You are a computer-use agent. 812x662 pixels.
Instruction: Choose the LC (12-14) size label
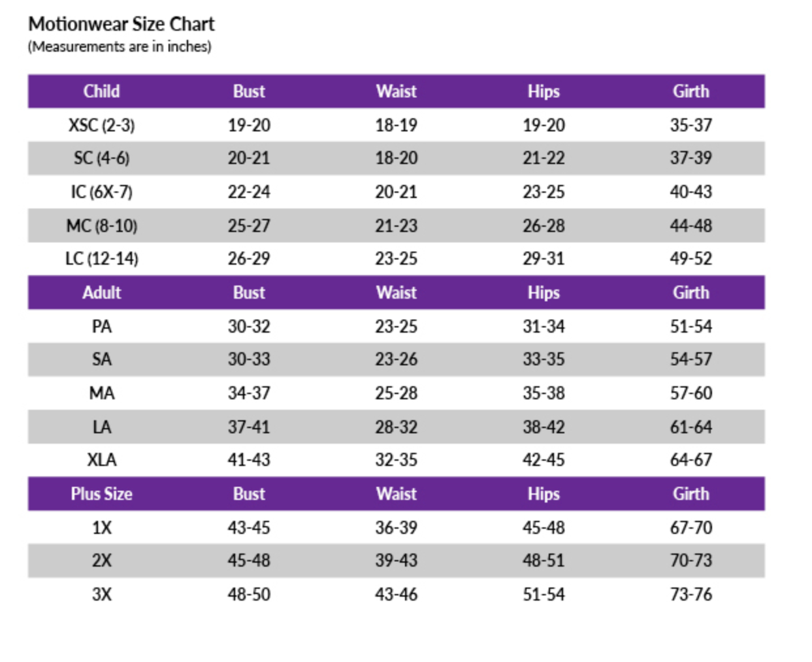click(x=101, y=259)
